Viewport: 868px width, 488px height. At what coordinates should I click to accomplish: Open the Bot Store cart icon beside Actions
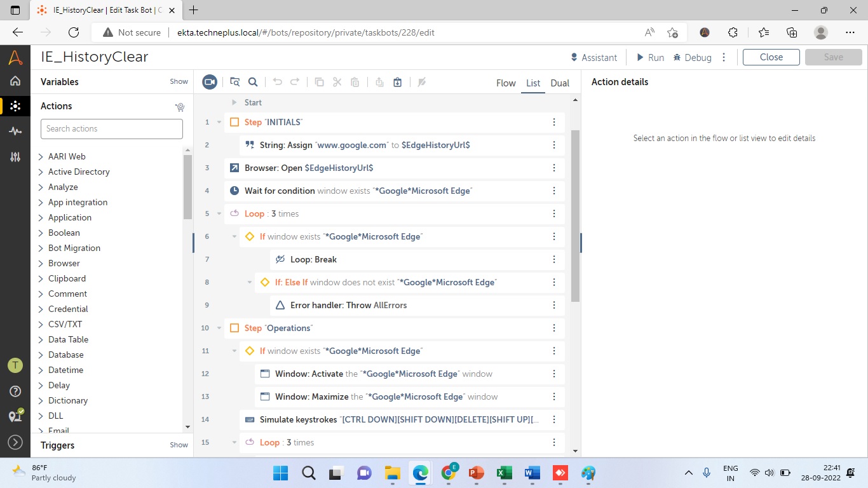tap(180, 107)
